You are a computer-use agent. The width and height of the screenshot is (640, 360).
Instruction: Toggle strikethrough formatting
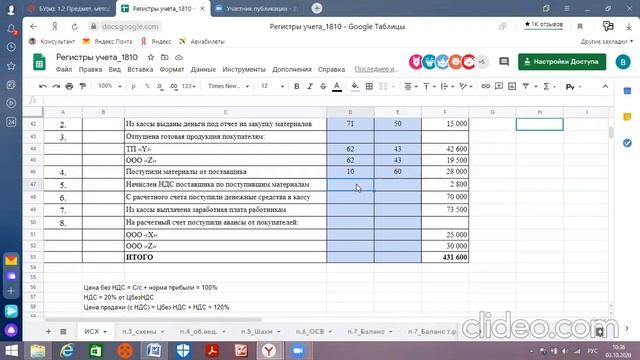tap(323, 86)
